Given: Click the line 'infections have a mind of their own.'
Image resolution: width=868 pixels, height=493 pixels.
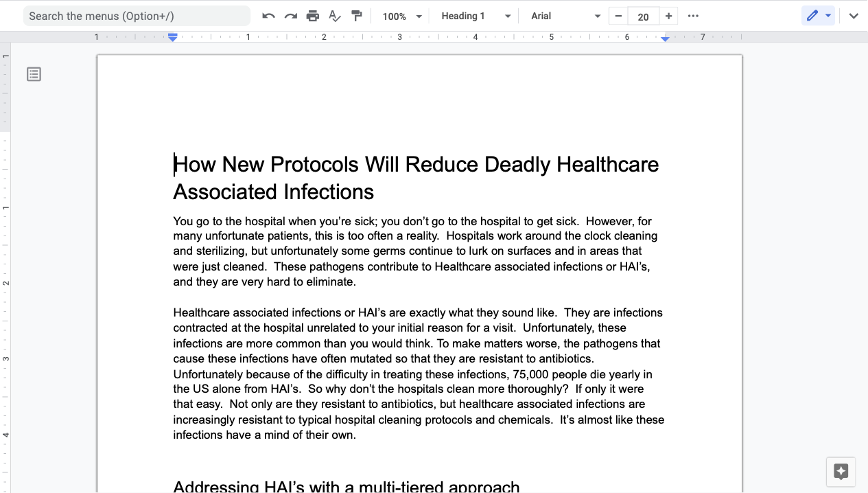Looking at the screenshot, I should coord(264,435).
